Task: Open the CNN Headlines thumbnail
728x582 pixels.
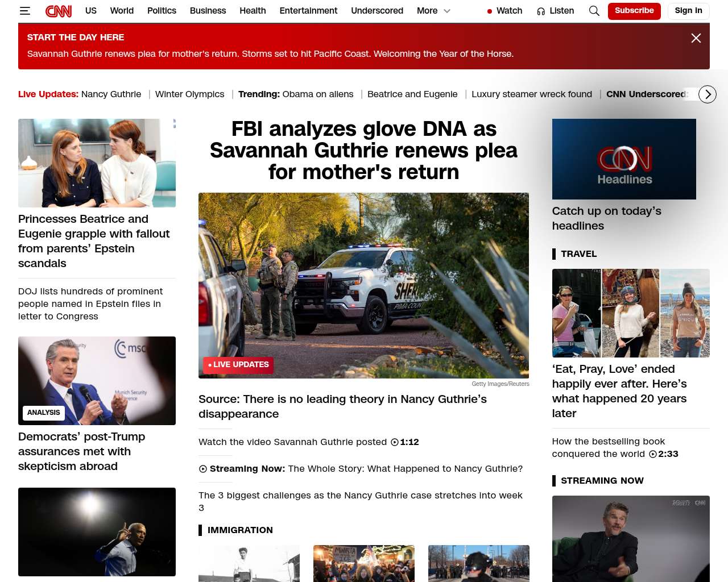Action: (x=624, y=159)
